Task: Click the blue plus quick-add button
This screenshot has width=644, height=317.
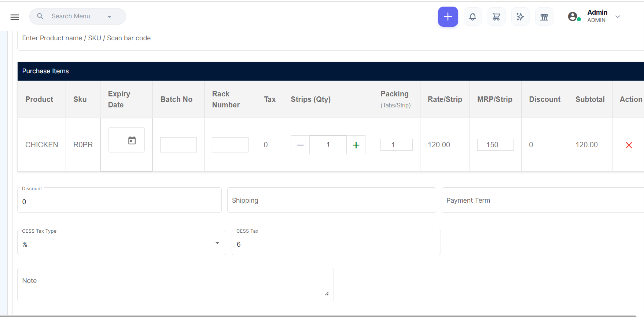Action: click(x=448, y=16)
